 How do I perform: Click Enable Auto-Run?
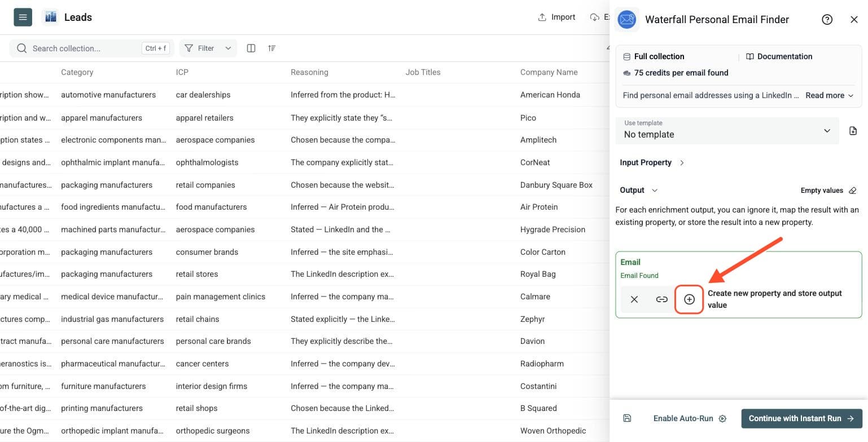690,418
